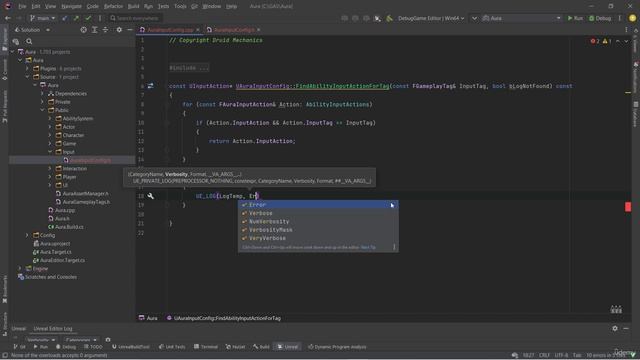This screenshot has width=640, height=360.
Task: Go to next highlighted error arrow
Action: (626, 41)
